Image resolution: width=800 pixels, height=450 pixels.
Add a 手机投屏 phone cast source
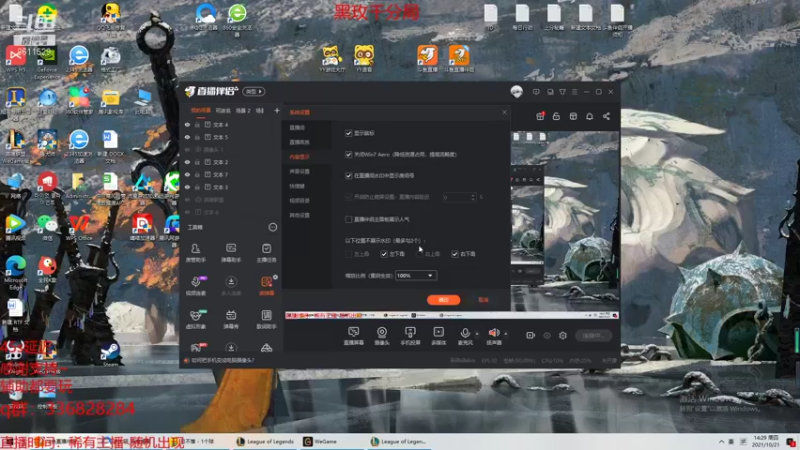(x=410, y=336)
